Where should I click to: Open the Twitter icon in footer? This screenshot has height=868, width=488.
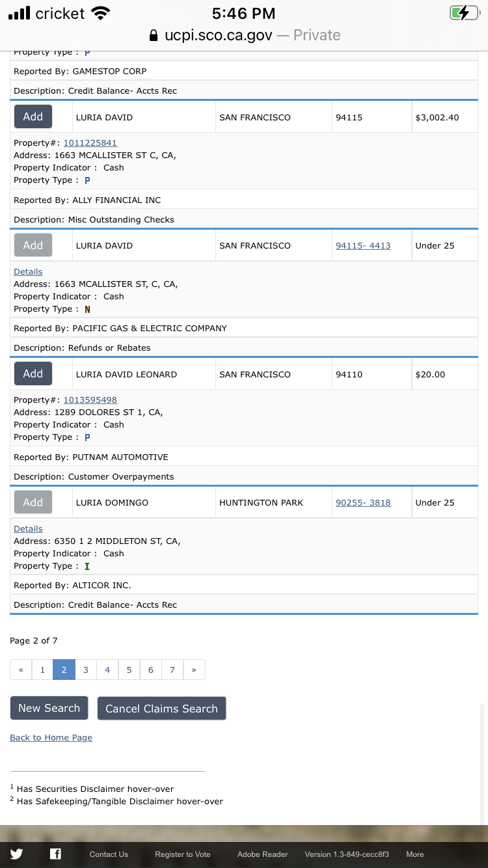tap(16, 854)
